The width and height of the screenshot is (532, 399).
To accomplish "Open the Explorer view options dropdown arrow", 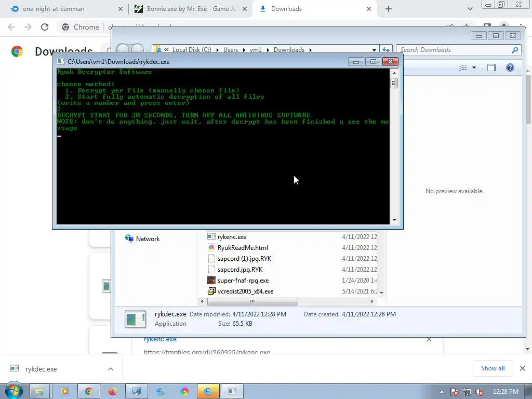I will tap(474, 68).
